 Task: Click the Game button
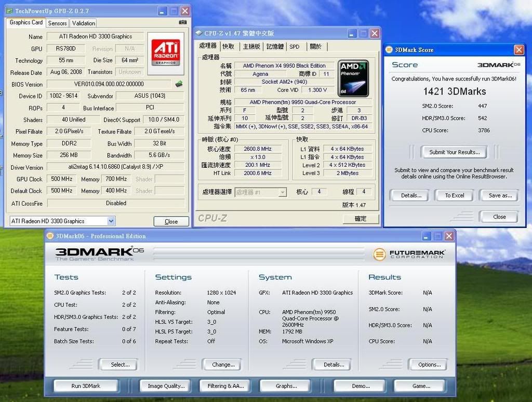click(421, 386)
